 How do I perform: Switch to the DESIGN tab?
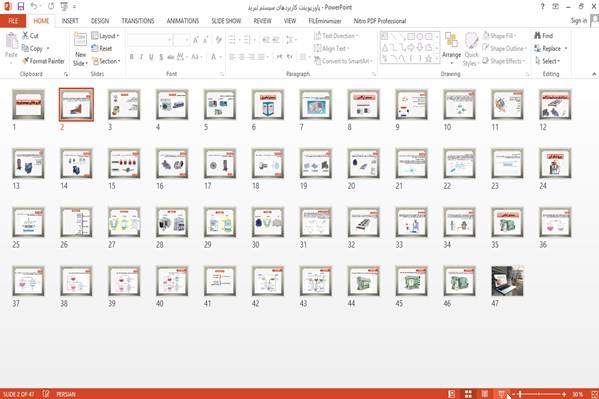tap(100, 21)
